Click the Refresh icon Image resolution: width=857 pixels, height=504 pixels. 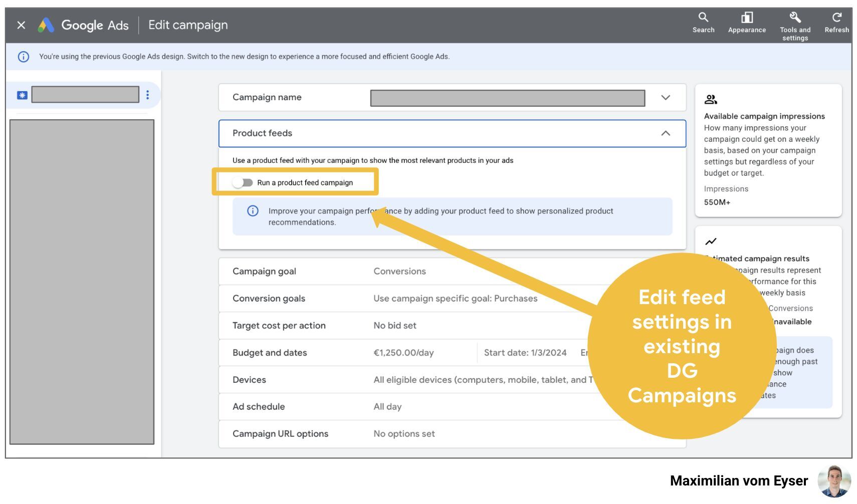tap(836, 18)
